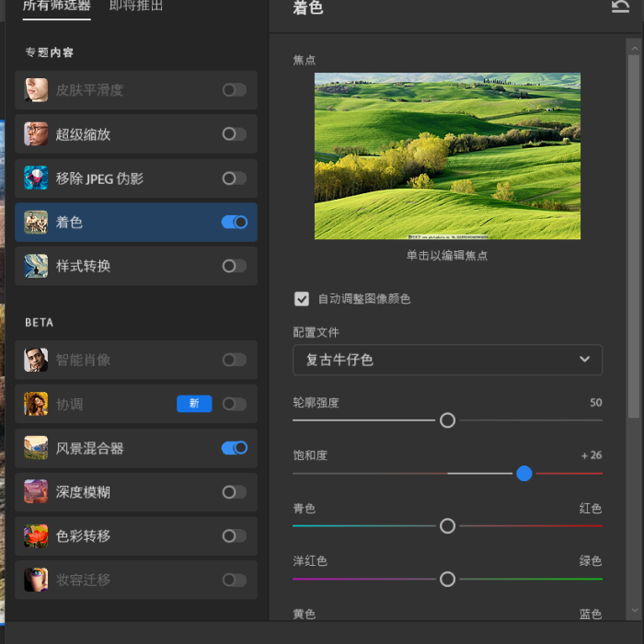Click the 新 badge next to 协调

click(x=194, y=404)
